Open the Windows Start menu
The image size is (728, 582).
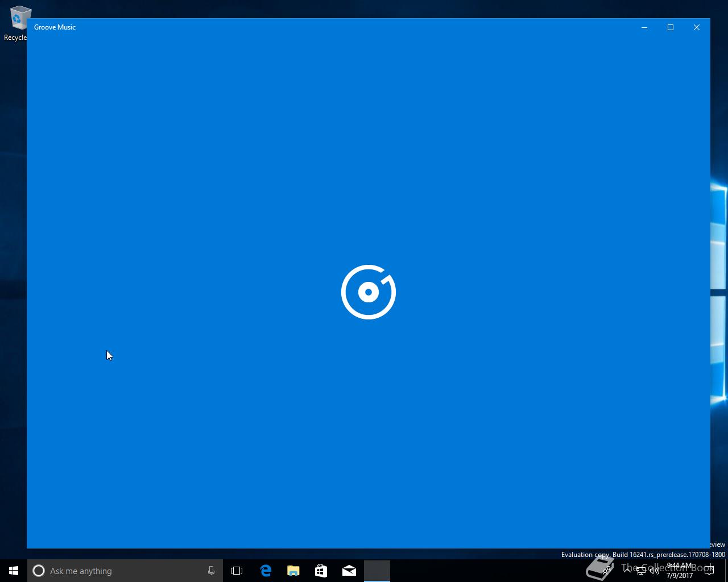(x=14, y=571)
